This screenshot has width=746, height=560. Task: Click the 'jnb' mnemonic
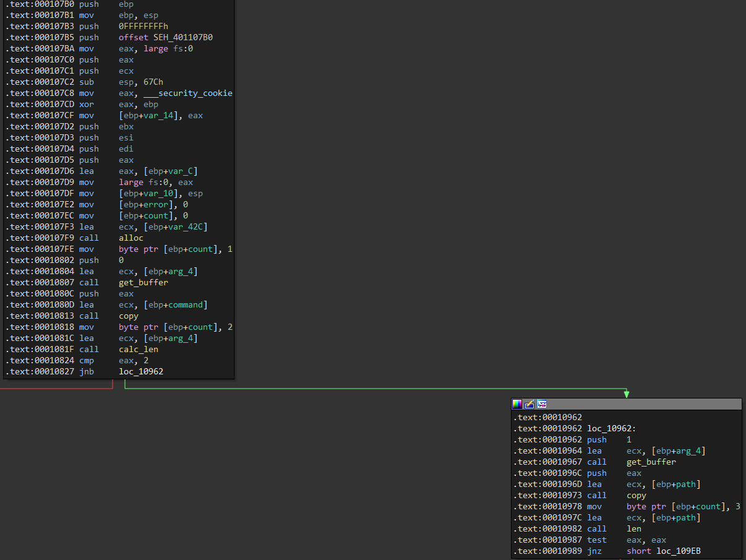87,372
